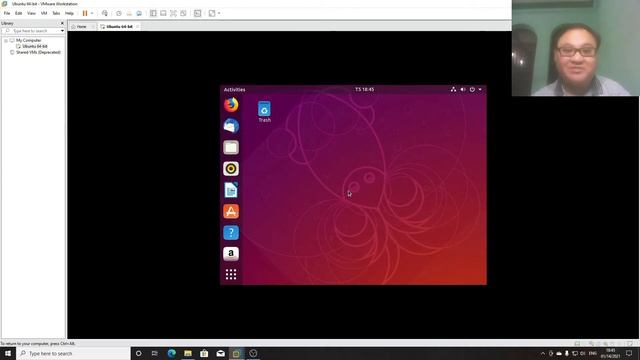The image size is (640, 360).
Task: Take a snapshot using the clock toolbar icon
Action: coord(119,13)
